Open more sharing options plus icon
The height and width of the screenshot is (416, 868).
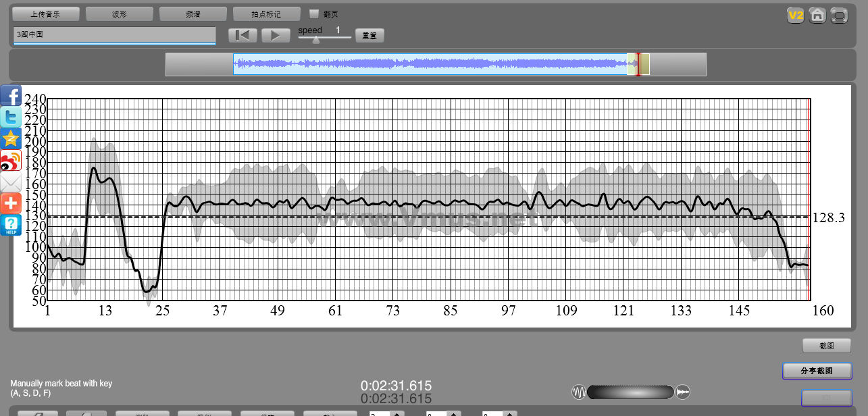[11, 203]
